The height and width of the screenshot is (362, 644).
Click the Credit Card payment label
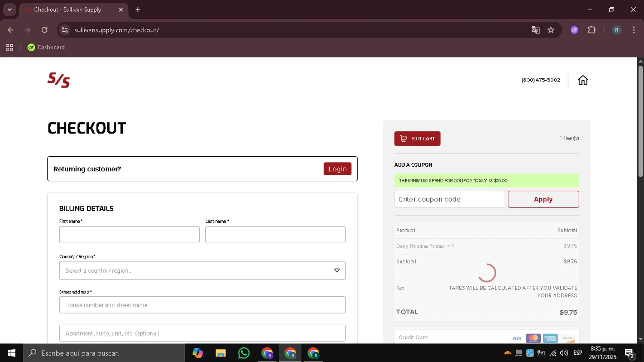coord(413,338)
